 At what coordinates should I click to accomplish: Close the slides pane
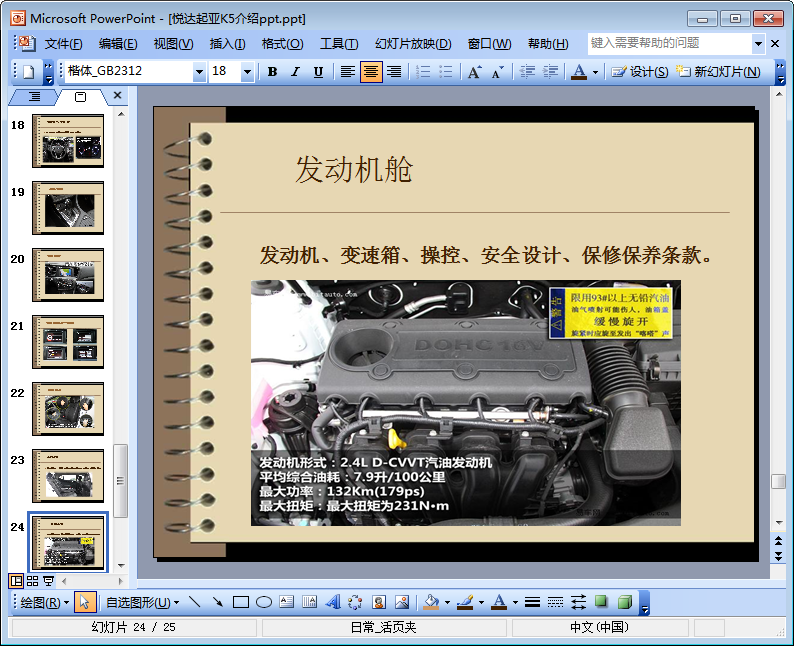point(117,95)
